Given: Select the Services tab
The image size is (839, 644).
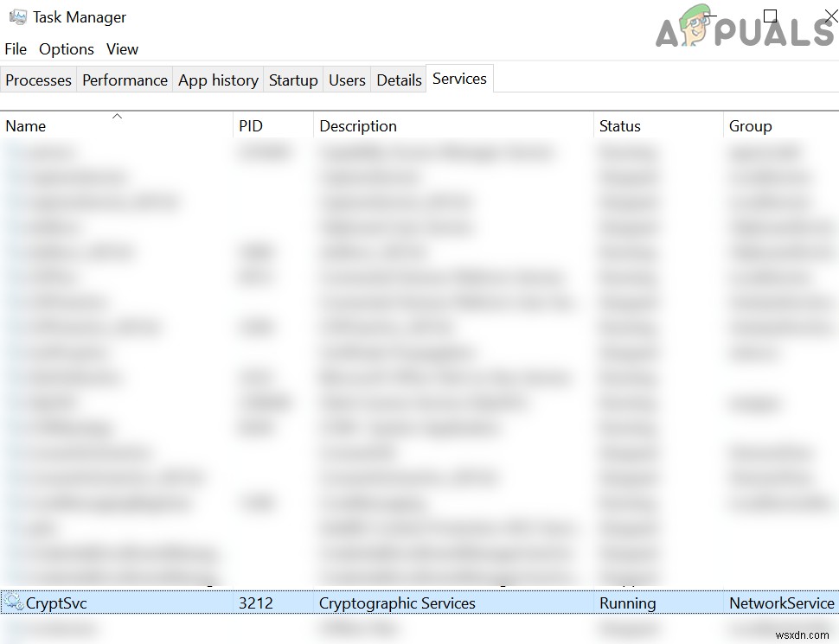Looking at the screenshot, I should (x=459, y=79).
